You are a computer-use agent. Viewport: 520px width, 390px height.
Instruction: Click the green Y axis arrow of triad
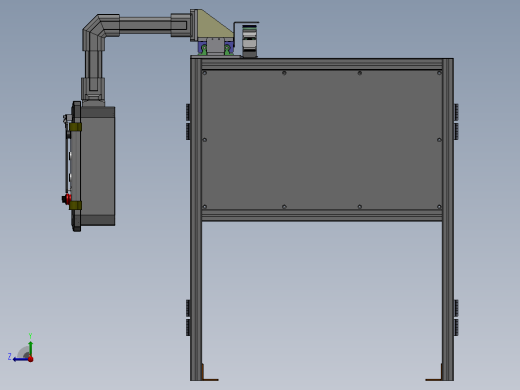point(31,348)
